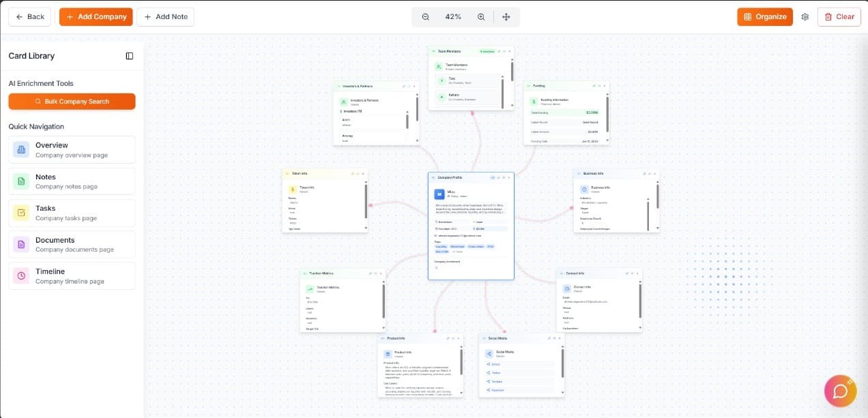The image size is (868, 418).
Task: Click the pencil edit icon on the Company Profile card
Action: pyautogui.click(x=498, y=177)
